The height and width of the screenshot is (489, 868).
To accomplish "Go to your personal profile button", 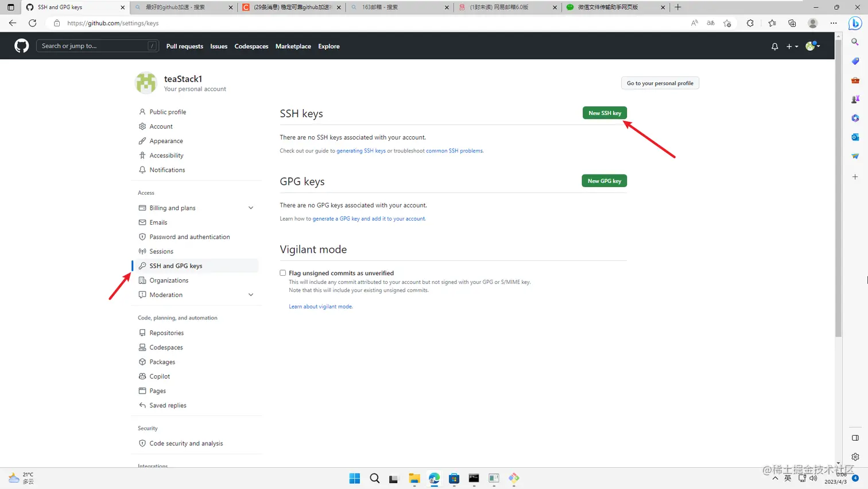I will tap(660, 83).
